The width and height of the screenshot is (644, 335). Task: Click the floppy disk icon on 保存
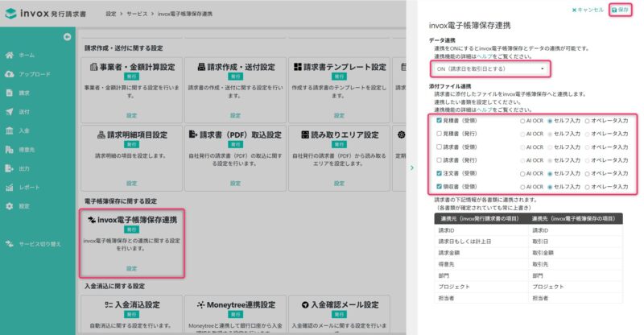614,10
